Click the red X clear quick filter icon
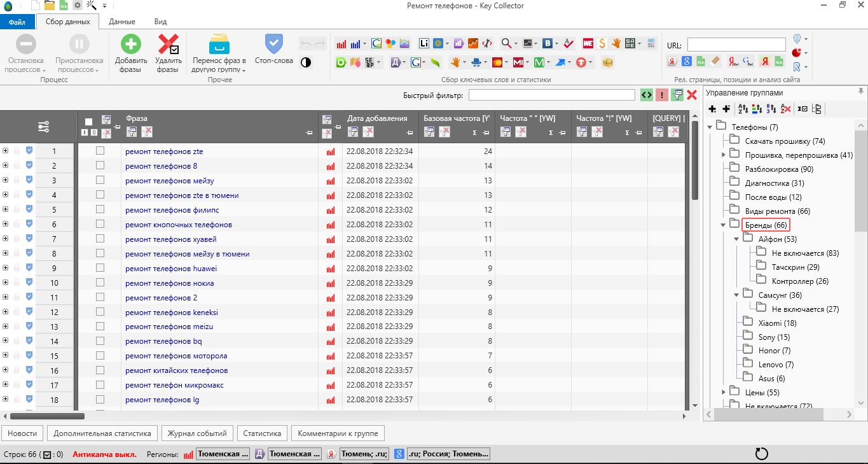This screenshot has height=464, width=868. [692, 95]
